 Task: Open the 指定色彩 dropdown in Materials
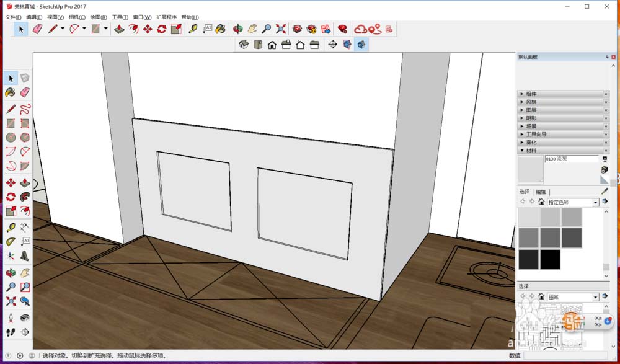[595, 201]
